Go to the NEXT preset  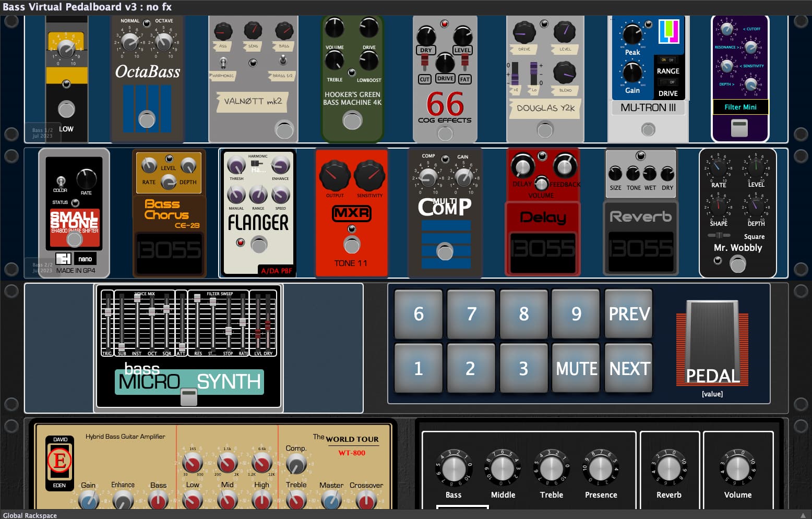pyautogui.click(x=629, y=368)
